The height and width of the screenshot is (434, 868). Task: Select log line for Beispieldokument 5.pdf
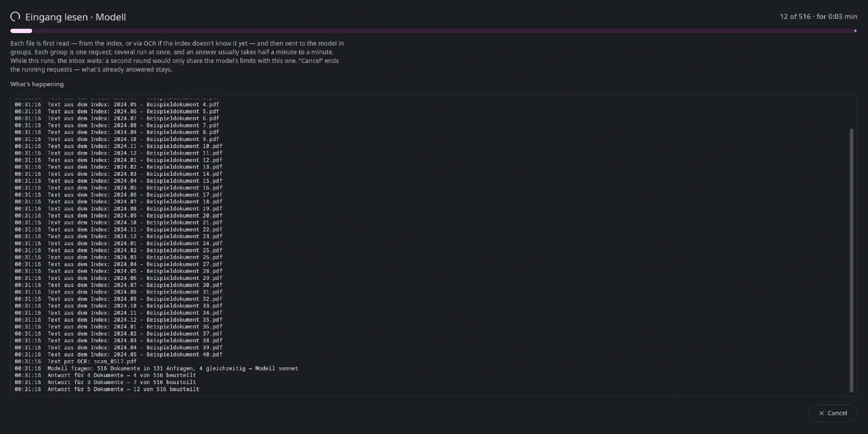(117, 111)
